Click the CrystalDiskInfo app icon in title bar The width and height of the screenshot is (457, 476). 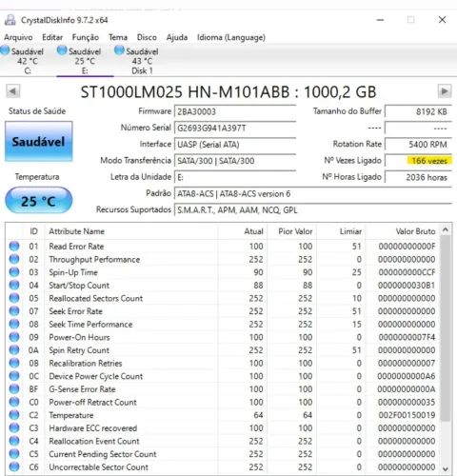pyautogui.click(x=10, y=20)
